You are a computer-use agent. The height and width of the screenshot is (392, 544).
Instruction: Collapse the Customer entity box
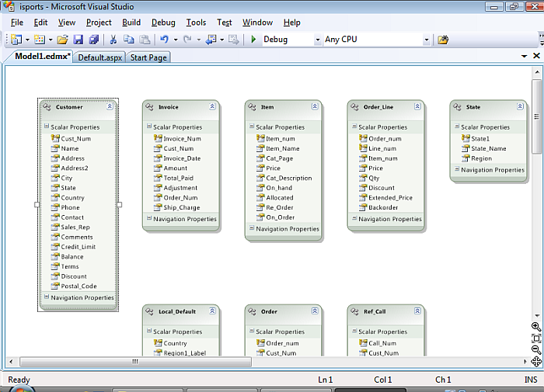[x=110, y=107]
